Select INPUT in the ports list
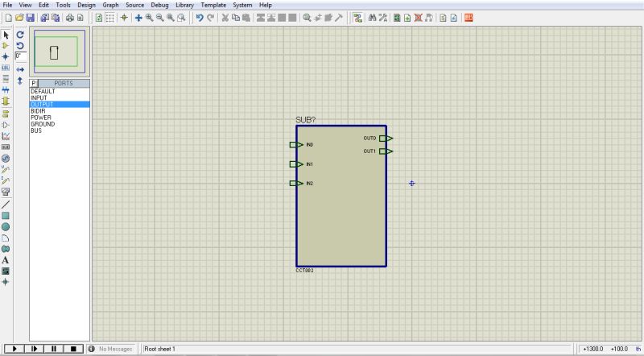Image resolution: width=644 pixels, height=356 pixels. [60, 97]
